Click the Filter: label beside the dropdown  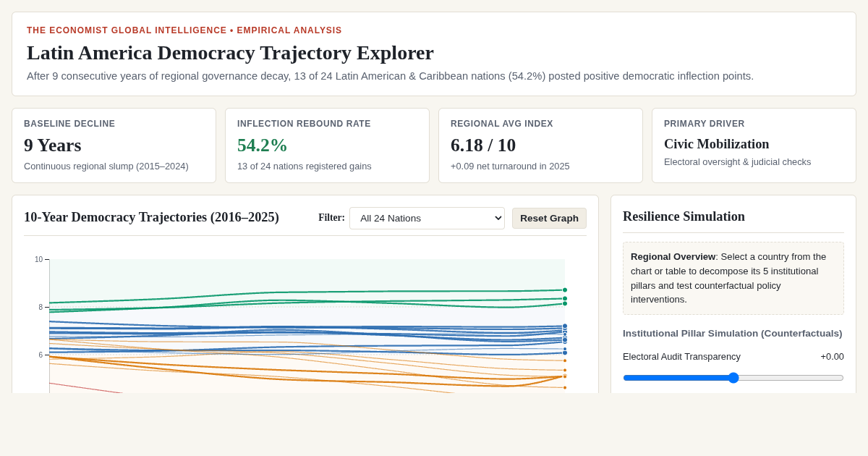click(x=331, y=218)
